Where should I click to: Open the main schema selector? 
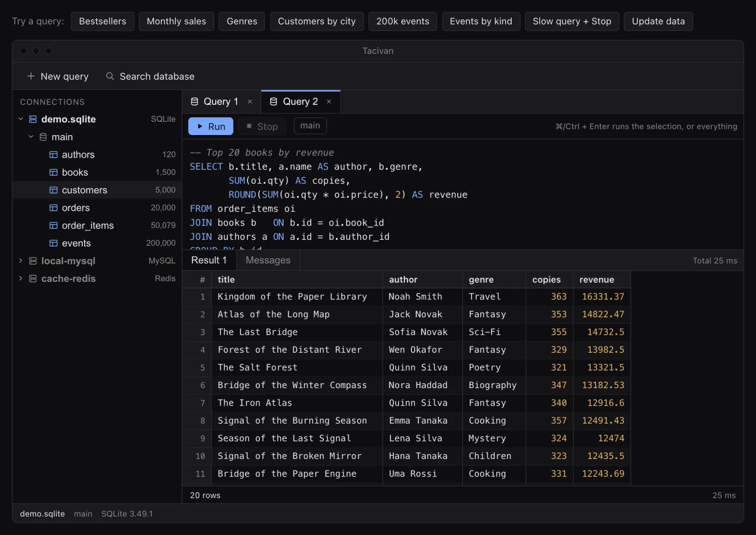pos(310,126)
